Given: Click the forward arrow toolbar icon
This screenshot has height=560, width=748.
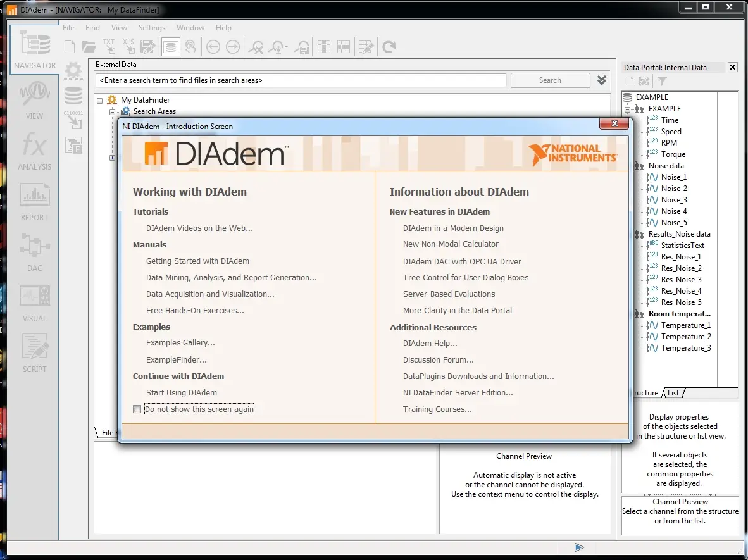Looking at the screenshot, I should click(233, 47).
